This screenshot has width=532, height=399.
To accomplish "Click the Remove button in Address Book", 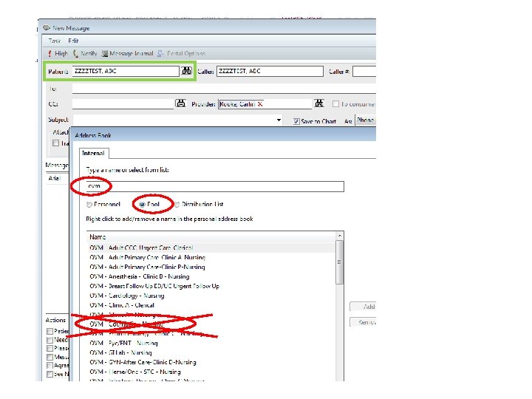I will point(363,322).
